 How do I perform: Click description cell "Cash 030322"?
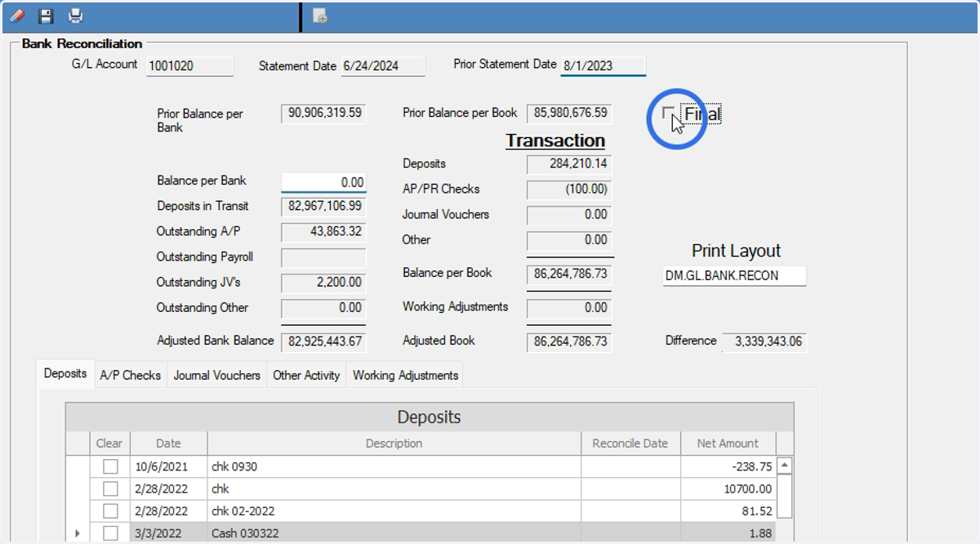click(394, 533)
